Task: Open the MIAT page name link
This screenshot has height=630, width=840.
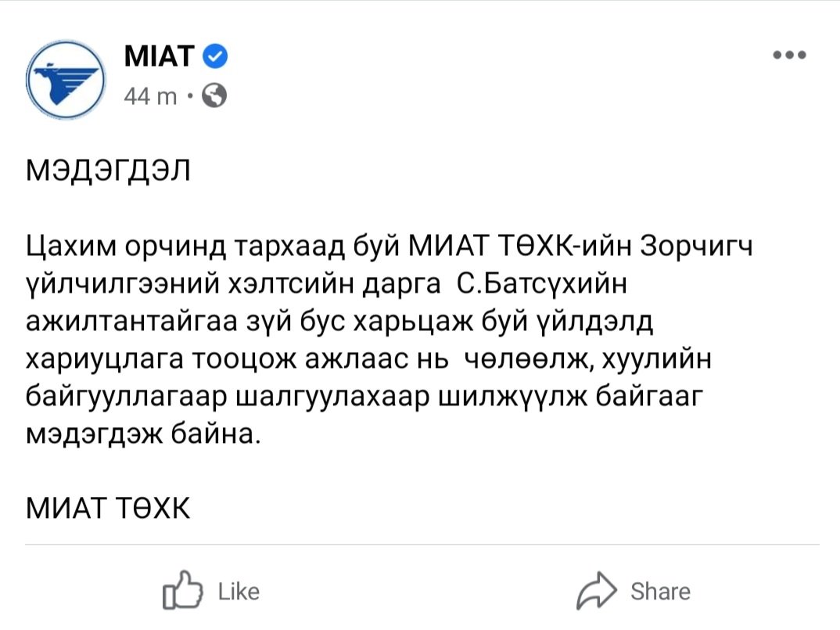Action: [159, 56]
